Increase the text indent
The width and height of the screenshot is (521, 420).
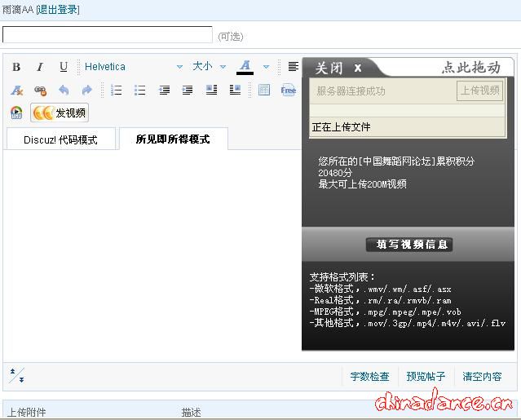click(x=188, y=90)
